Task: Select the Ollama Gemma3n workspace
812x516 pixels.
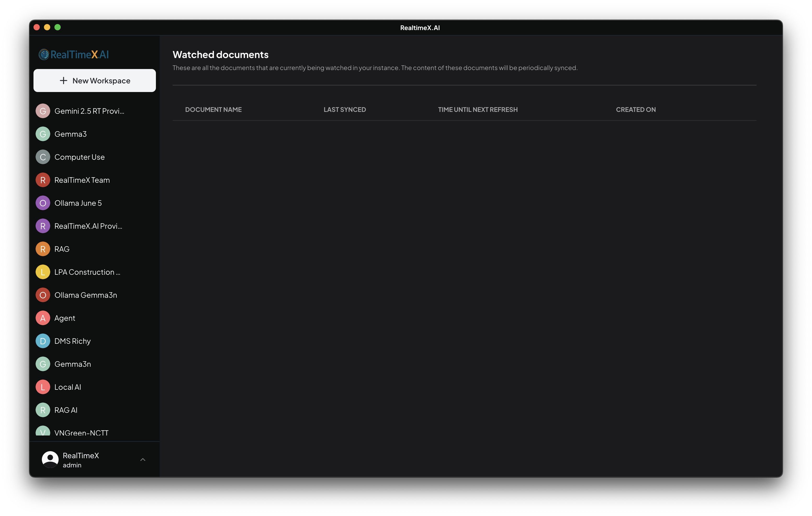Action: click(86, 295)
